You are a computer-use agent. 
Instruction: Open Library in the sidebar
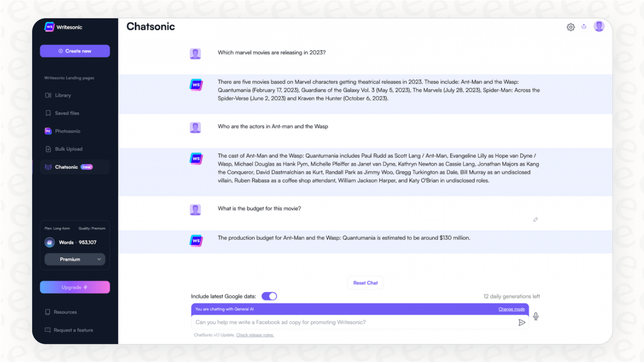pos(63,95)
